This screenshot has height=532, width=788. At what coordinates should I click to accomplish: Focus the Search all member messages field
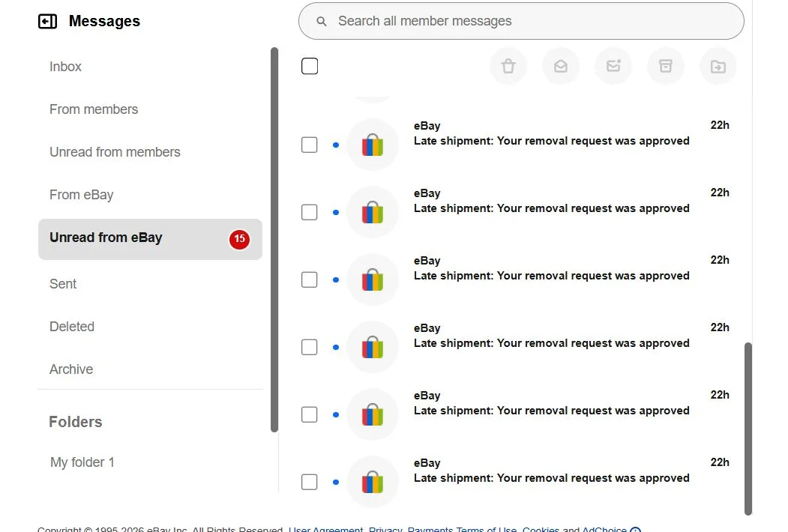tap(521, 21)
